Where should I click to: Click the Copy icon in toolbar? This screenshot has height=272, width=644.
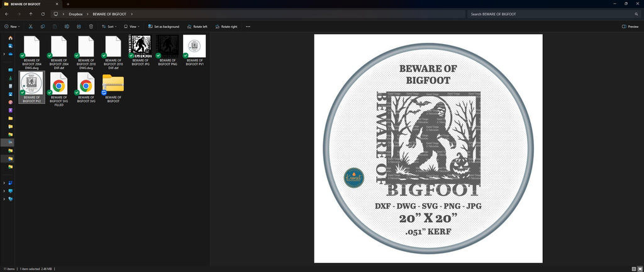coord(42,26)
